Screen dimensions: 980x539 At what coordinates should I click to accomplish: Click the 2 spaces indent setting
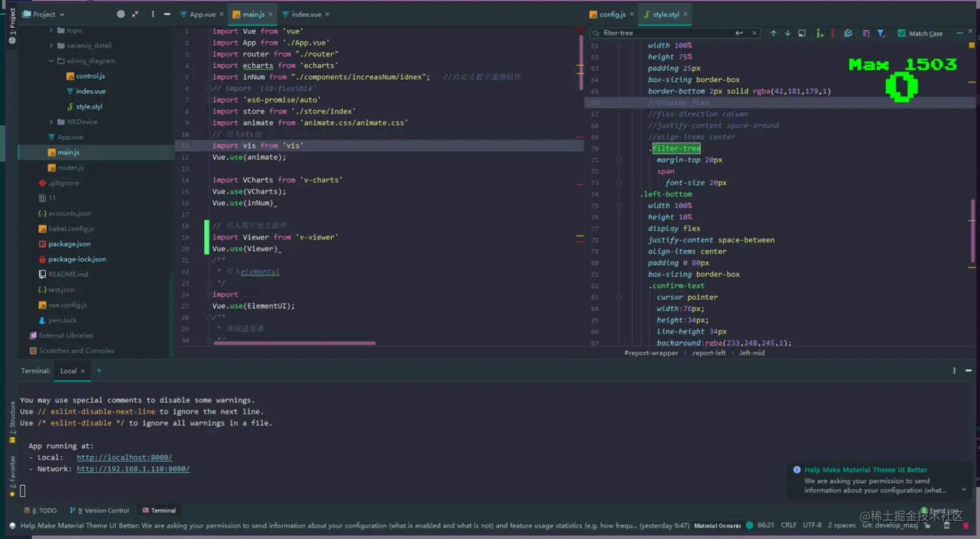click(x=841, y=525)
